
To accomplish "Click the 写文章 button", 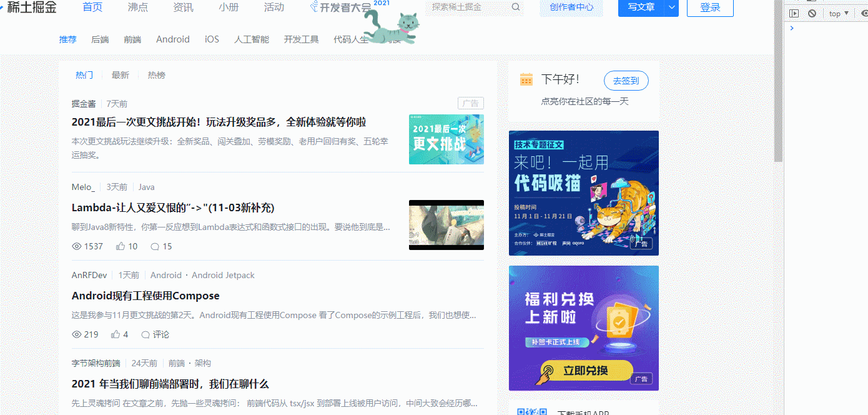I will pos(641,7).
